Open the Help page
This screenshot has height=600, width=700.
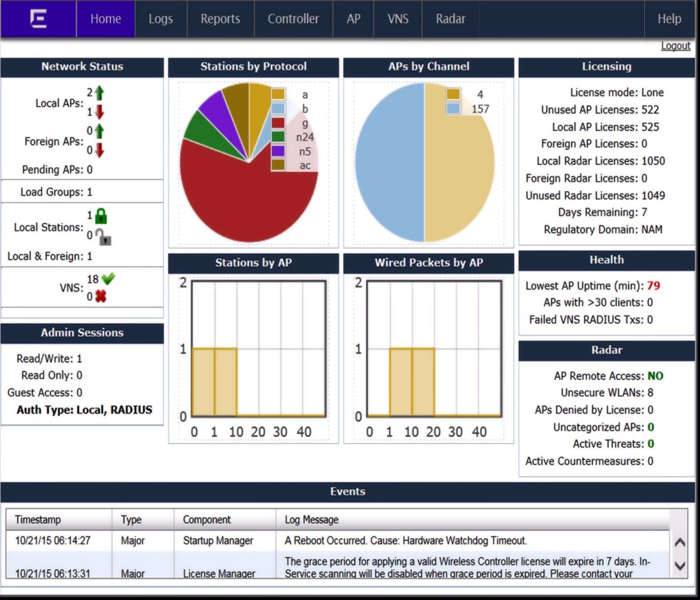pos(669,19)
